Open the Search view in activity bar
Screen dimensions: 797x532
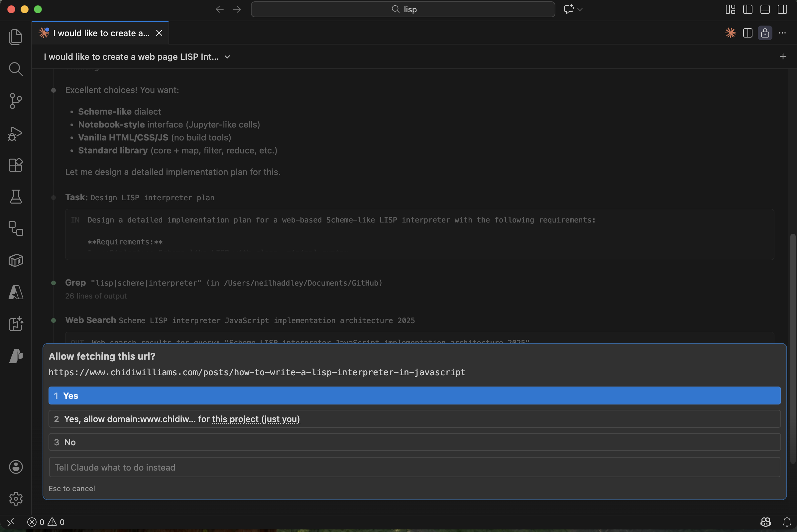[x=16, y=69]
